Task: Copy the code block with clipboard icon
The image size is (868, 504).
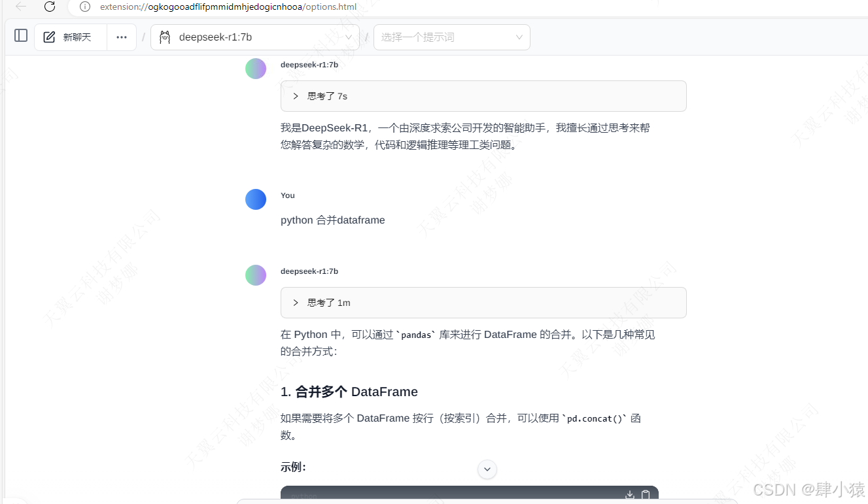Action: [x=646, y=495]
